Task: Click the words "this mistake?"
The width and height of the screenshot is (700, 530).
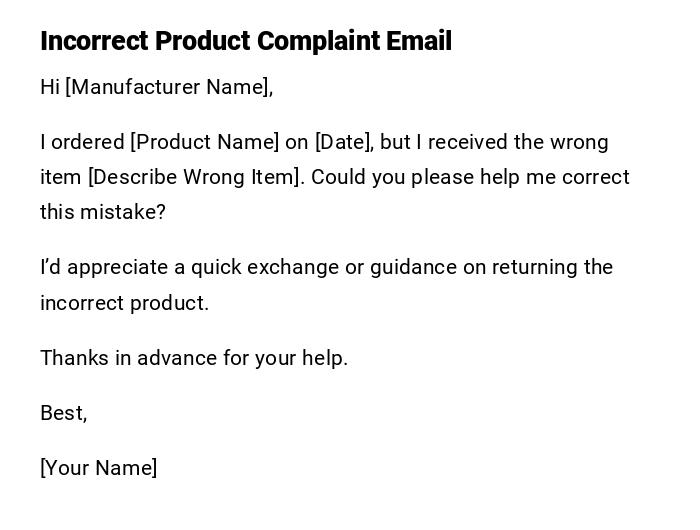Action: tap(102, 212)
